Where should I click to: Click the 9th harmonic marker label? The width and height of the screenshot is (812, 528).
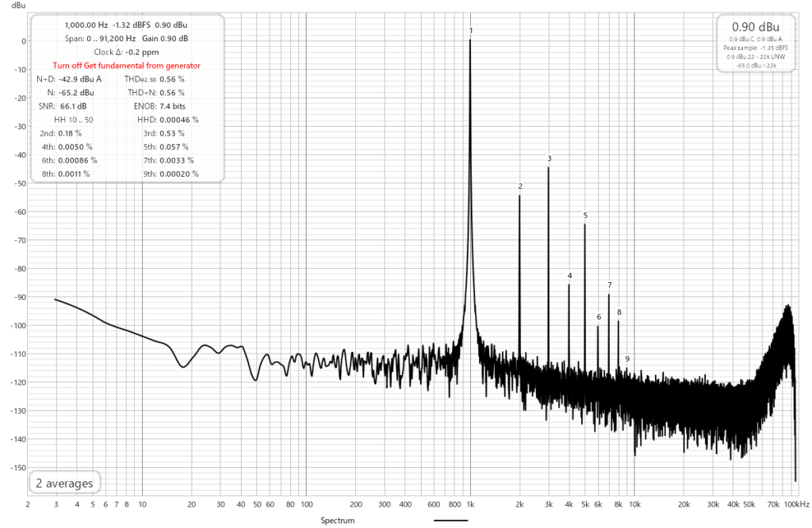point(626,358)
